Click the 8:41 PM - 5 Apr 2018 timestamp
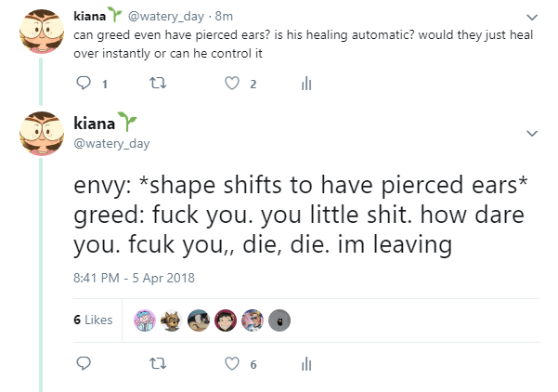This screenshot has width=558, height=392. [x=130, y=277]
